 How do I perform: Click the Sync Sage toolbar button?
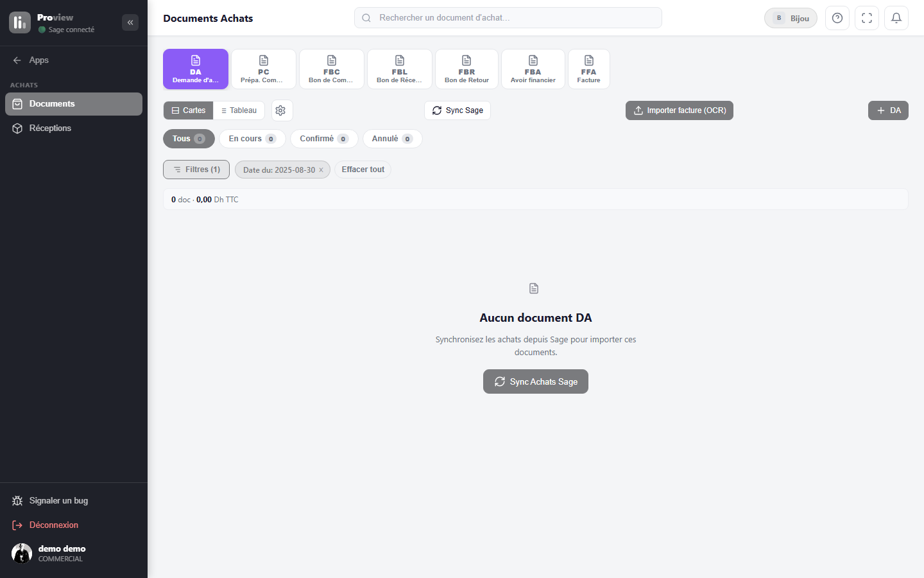(458, 110)
